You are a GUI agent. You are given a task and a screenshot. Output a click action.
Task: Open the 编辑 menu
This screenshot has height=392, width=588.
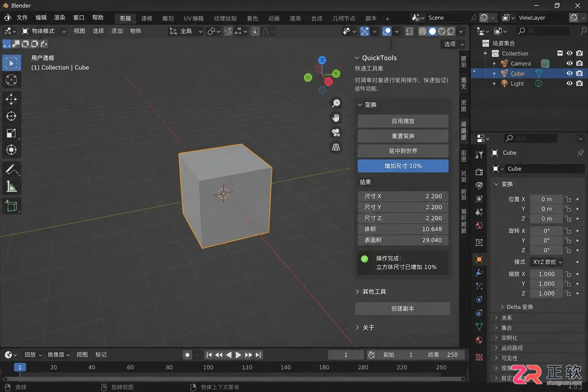[41, 18]
